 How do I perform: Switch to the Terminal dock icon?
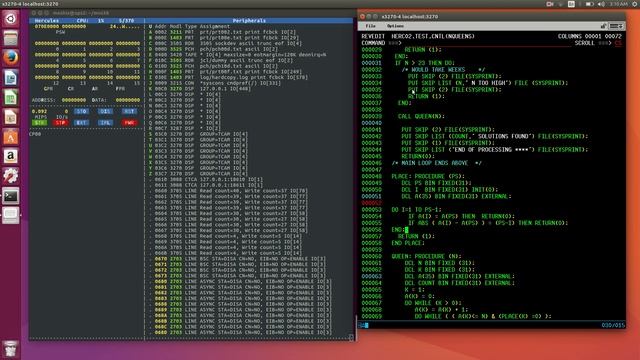pos(11,196)
